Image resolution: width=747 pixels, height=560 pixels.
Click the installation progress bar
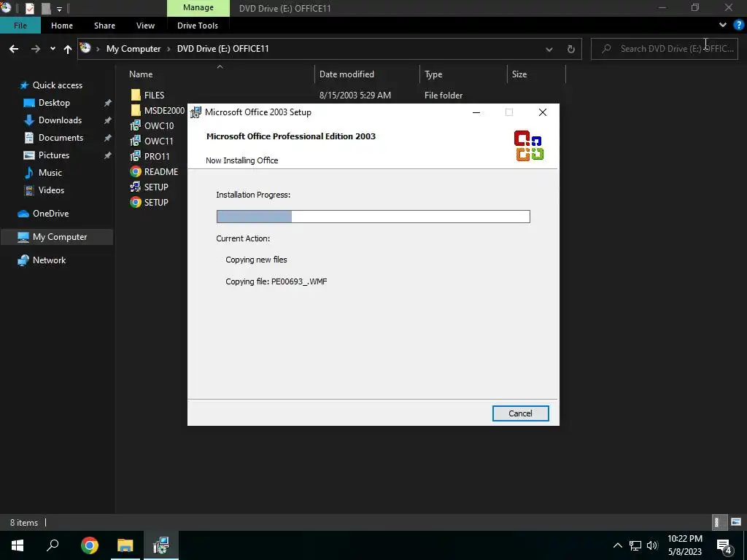click(373, 216)
